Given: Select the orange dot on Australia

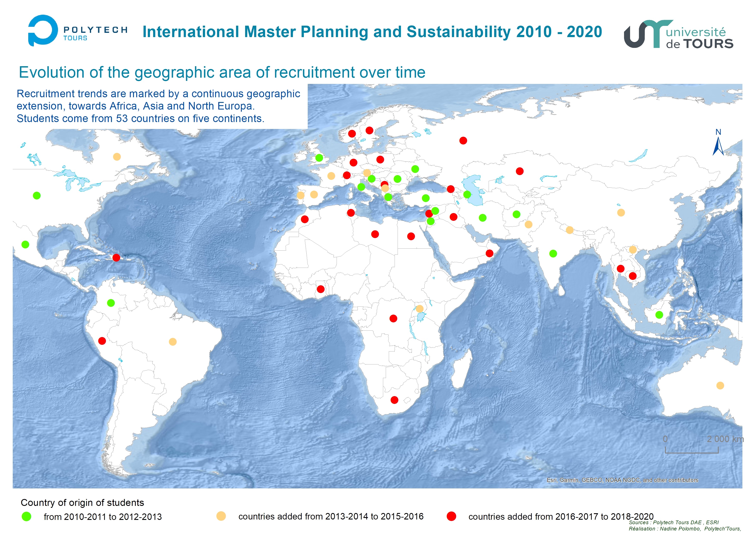Looking at the screenshot, I should click(720, 385).
